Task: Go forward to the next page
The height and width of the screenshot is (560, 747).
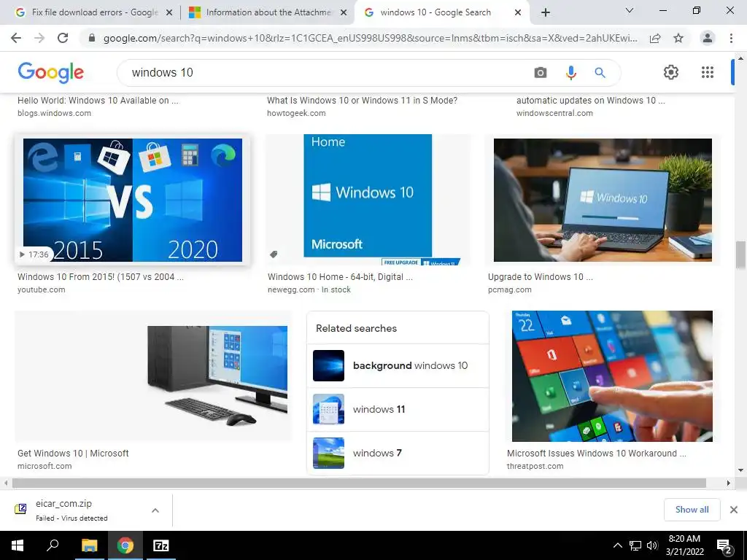Action: point(39,38)
